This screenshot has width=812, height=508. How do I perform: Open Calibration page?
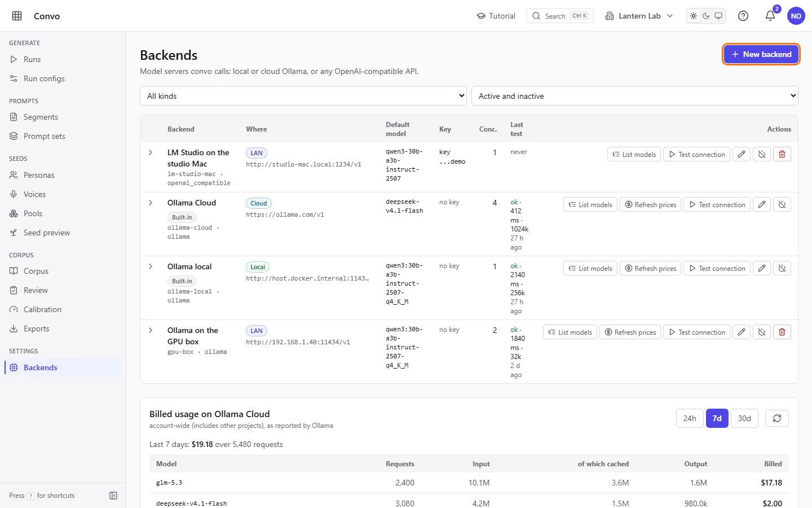coord(63,309)
